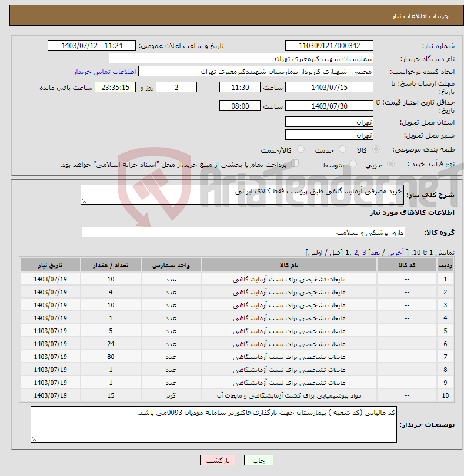The image size is (464, 476).
Task: Click the remaining time 23:35:15 field
Action: coord(115,87)
